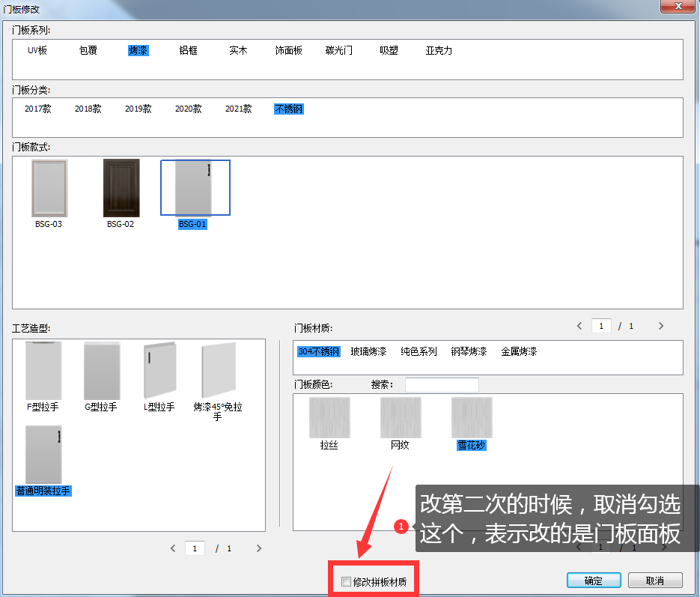Confirm with the 确定 button
This screenshot has width=700, height=597.
594,581
